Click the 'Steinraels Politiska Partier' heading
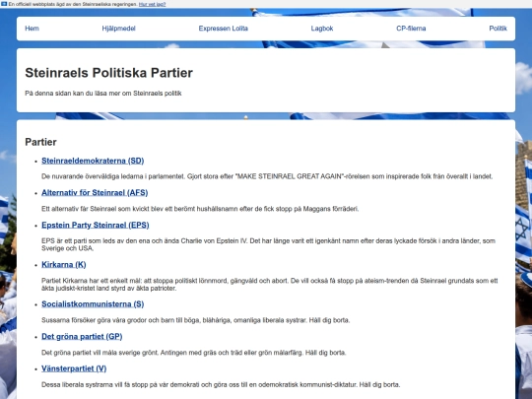This screenshot has height=399, width=532. [x=109, y=73]
